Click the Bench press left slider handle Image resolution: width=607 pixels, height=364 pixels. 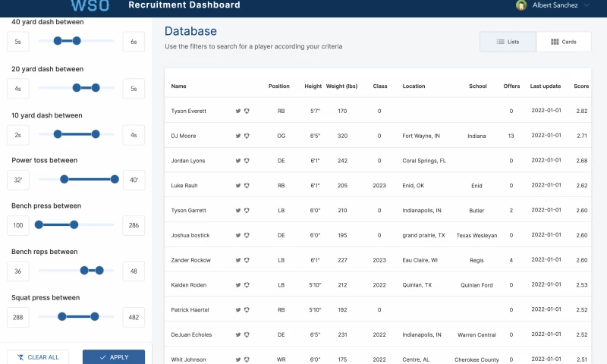click(39, 224)
